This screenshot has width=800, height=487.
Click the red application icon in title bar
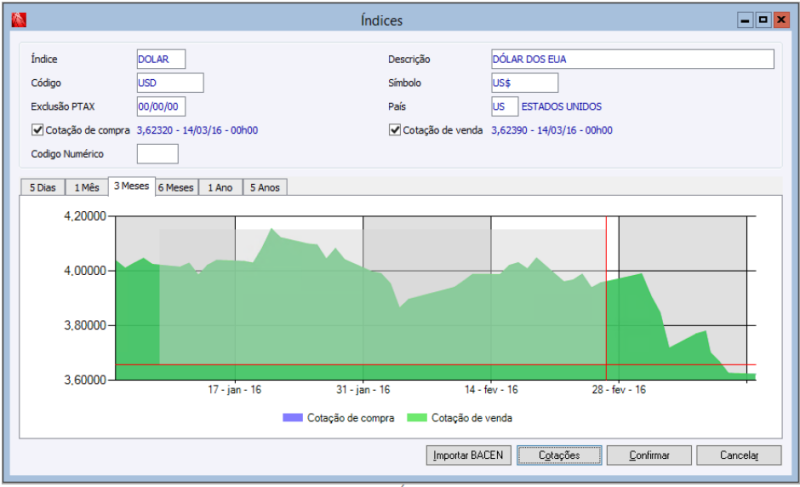(x=19, y=20)
